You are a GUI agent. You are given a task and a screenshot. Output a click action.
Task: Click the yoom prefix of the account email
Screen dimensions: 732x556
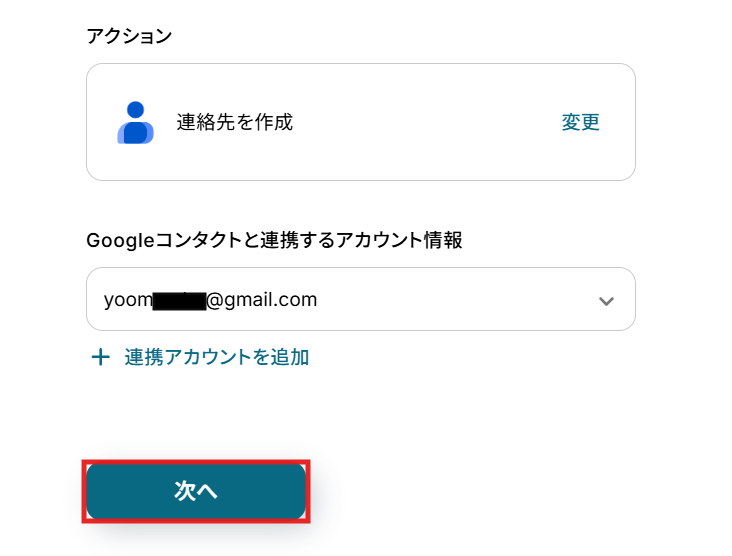pos(127,299)
